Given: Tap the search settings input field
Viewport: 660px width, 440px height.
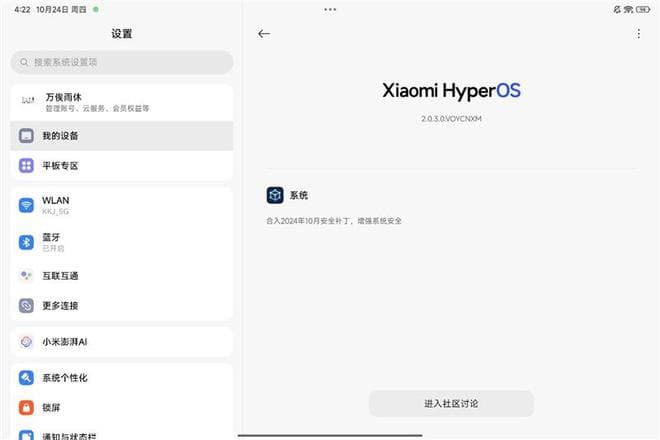Looking at the screenshot, I should click(122, 62).
